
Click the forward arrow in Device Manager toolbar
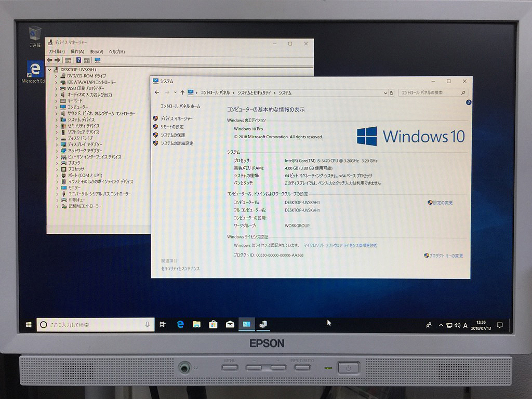coord(57,60)
